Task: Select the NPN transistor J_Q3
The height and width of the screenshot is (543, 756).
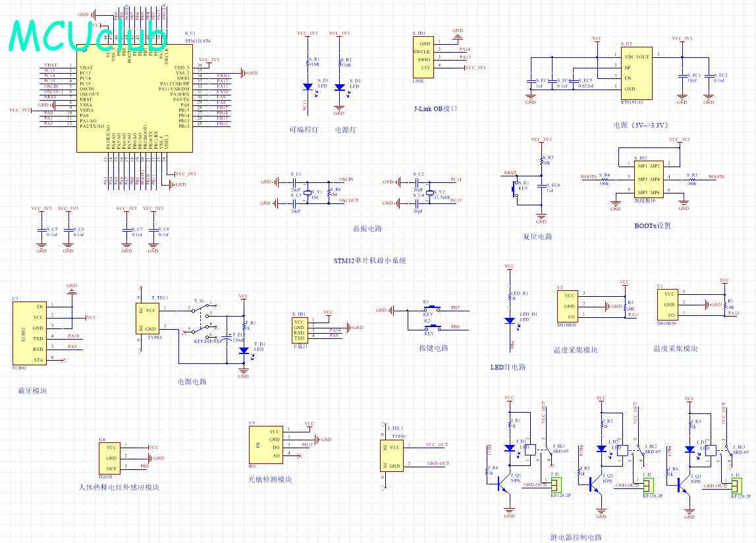Action: (684, 484)
